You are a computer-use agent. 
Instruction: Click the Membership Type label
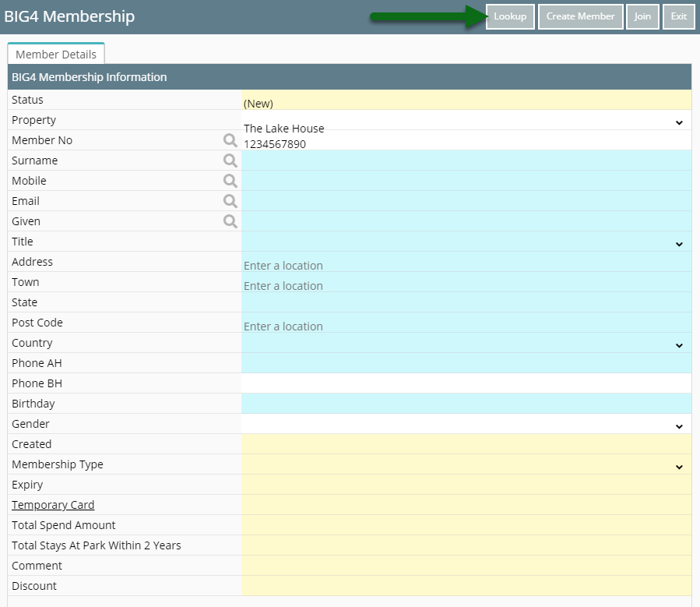[57, 464]
